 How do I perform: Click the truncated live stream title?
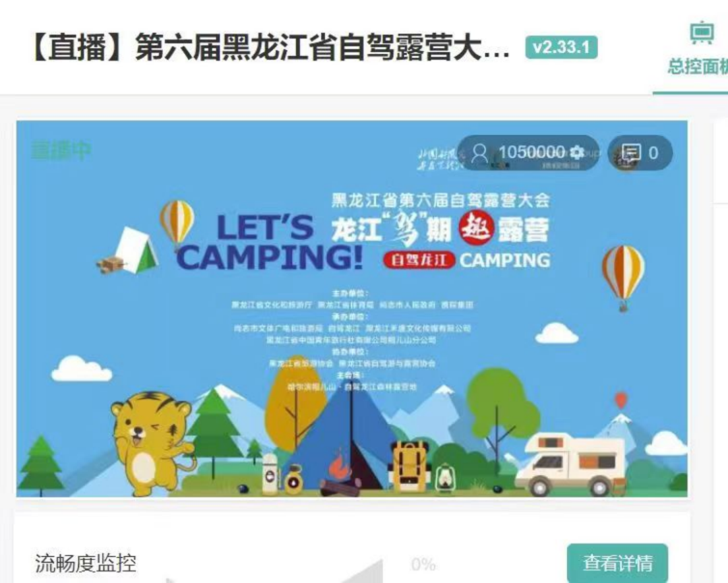click(269, 47)
